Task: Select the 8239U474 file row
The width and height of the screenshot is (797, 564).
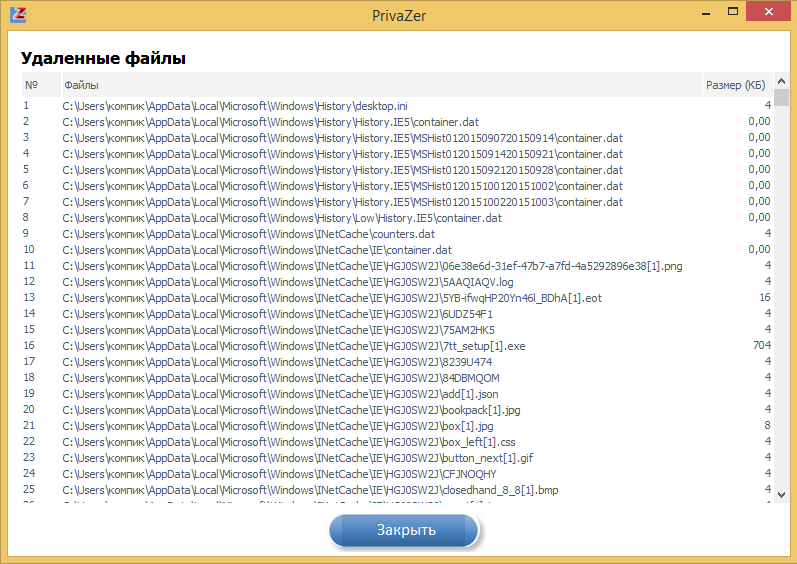Action: click(x=397, y=362)
